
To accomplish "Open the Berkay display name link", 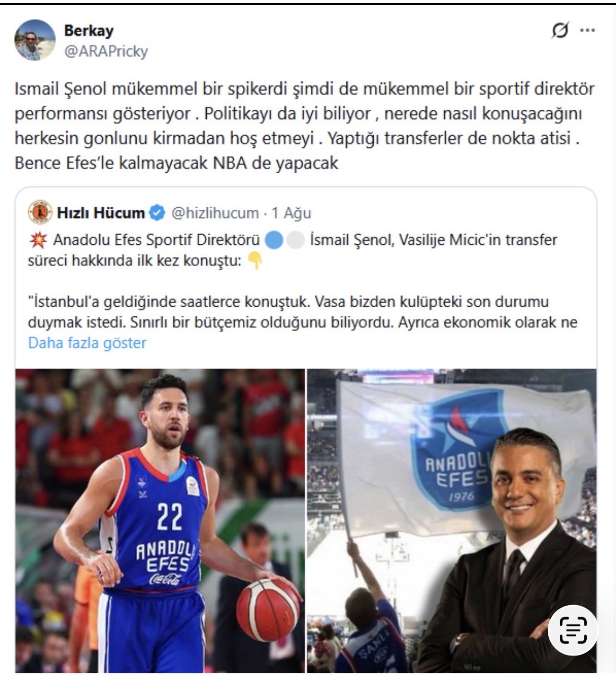I will 89,30.
